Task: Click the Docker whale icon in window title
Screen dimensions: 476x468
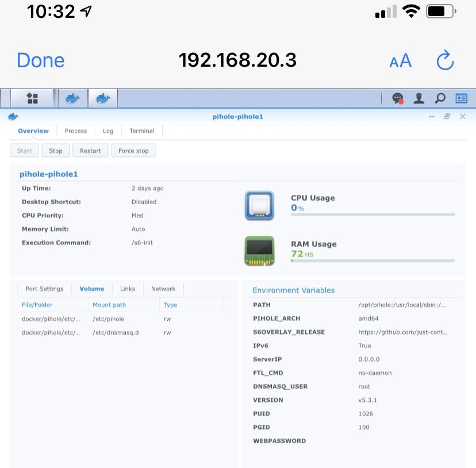Action: click(x=13, y=117)
